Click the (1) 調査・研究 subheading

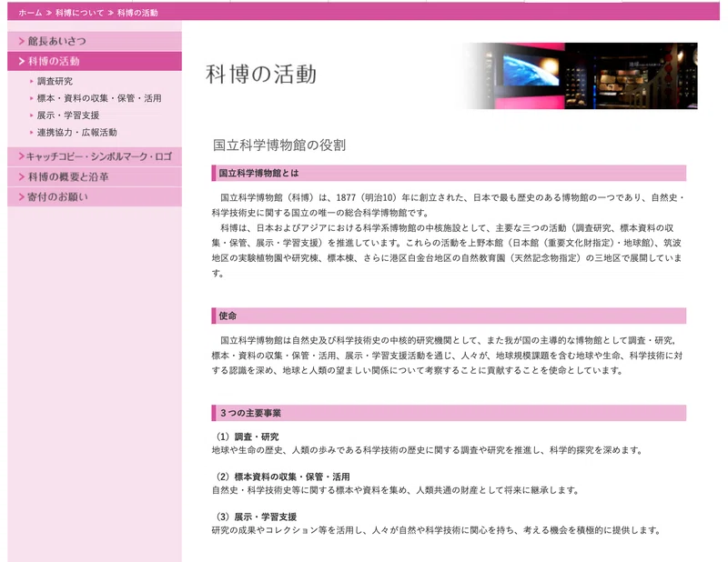[247, 437]
